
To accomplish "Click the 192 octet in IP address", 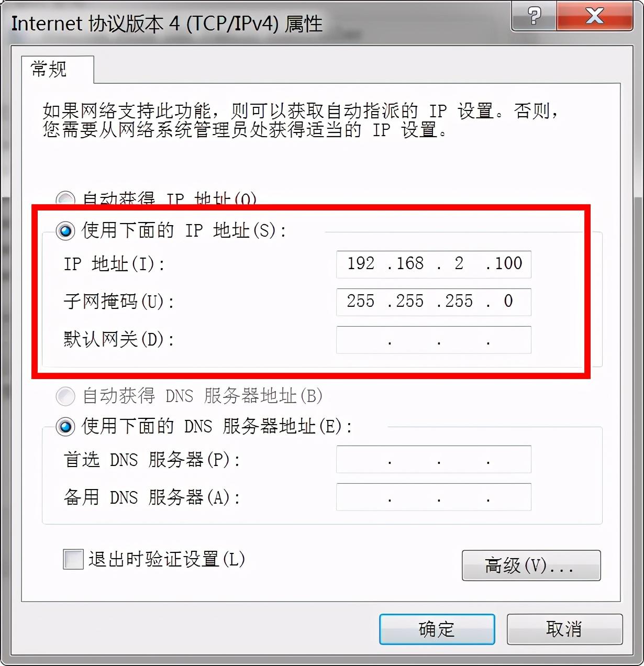I will coord(361,263).
